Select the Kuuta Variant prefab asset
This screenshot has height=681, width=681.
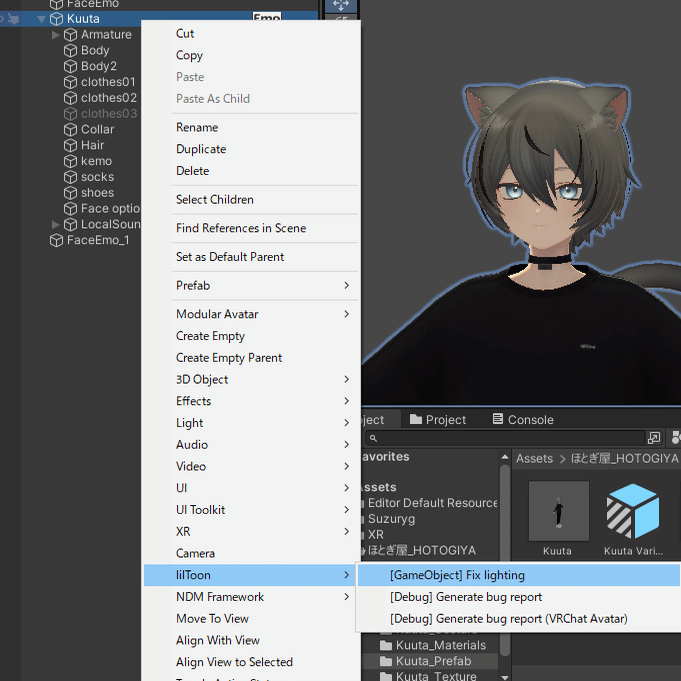click(x=633, y=519)
